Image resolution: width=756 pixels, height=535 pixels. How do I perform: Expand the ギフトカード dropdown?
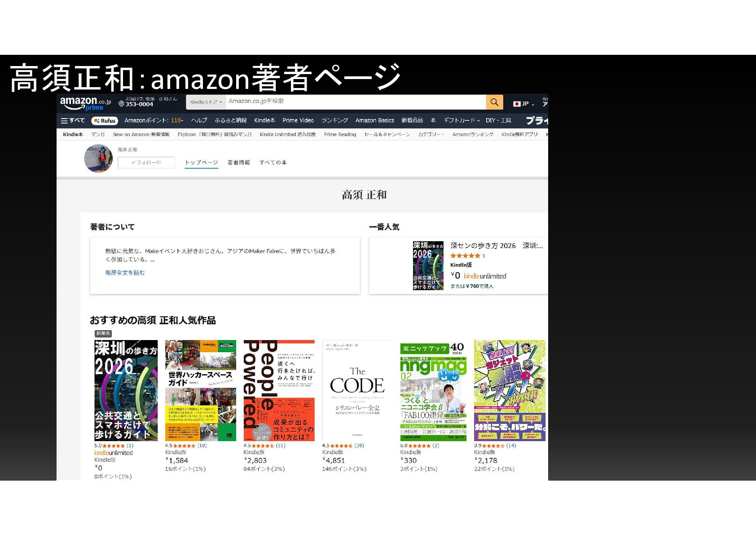click(x=462, y=120)
